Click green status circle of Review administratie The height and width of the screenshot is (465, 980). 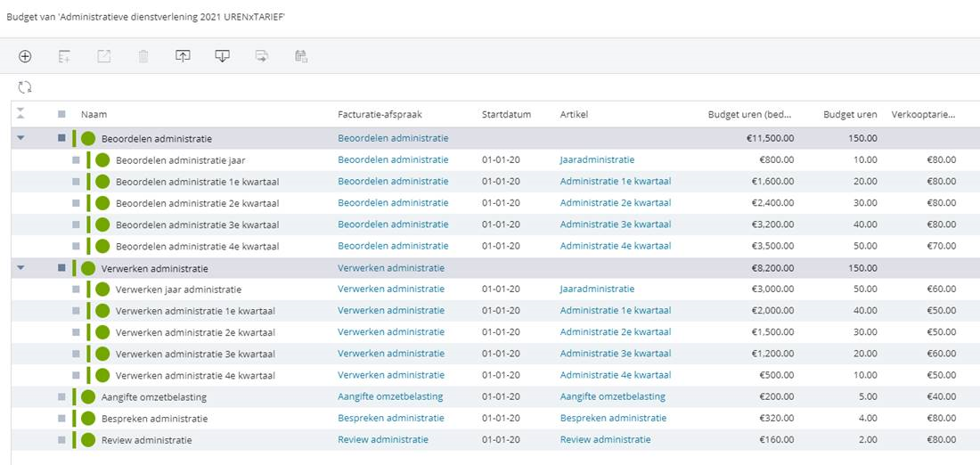88,440
